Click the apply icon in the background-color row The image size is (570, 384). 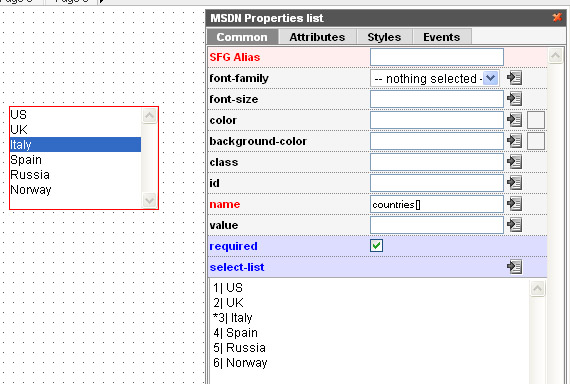(x=515, y=141)
